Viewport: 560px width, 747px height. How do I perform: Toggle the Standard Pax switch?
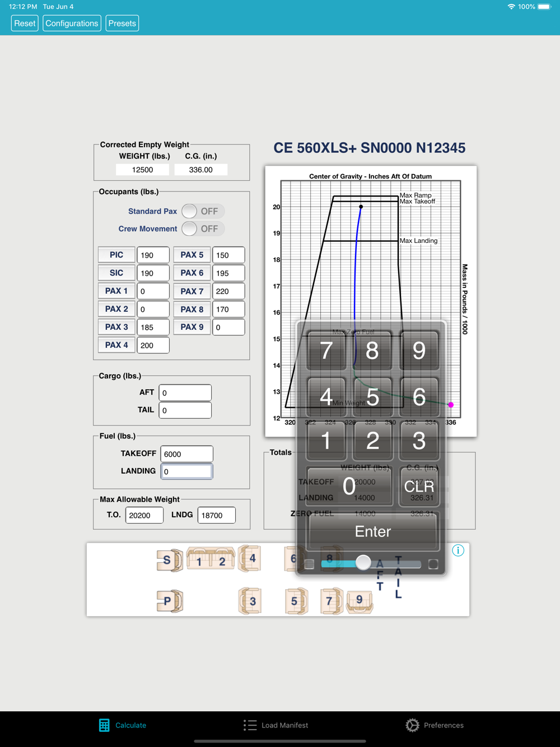pos(203,211)
